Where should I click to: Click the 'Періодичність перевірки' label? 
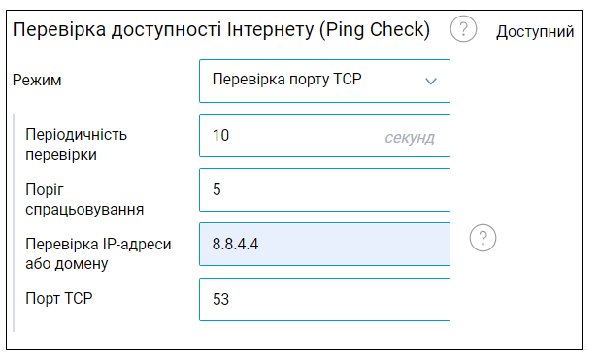pos(76,145)
